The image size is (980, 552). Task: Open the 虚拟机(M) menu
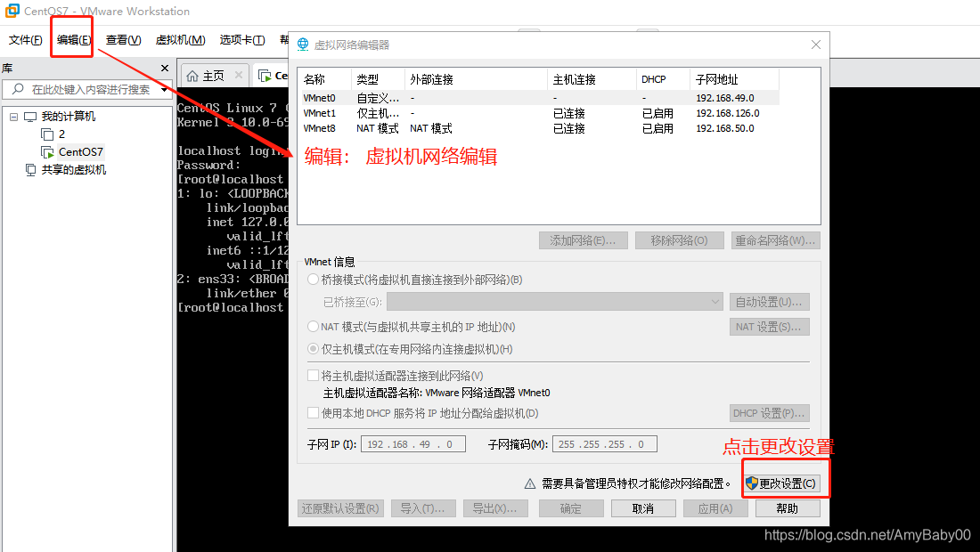(180, 40)
